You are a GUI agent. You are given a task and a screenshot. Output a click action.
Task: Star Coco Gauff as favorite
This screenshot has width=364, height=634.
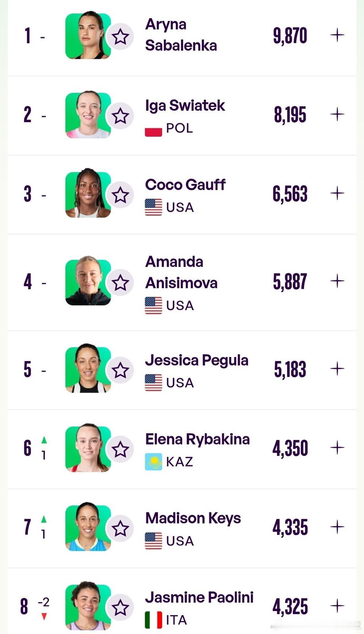120,195
